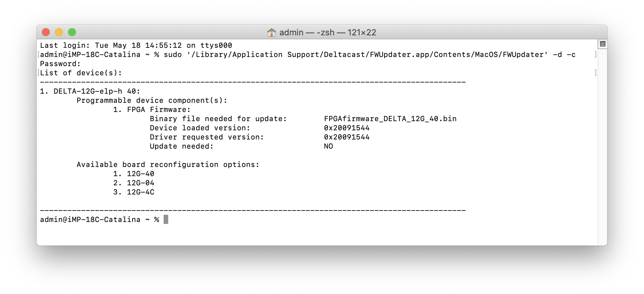The height and width of the screenshot is (294, 644).
Task: Click the 'Last login' line at top
Action: point(136,46)
